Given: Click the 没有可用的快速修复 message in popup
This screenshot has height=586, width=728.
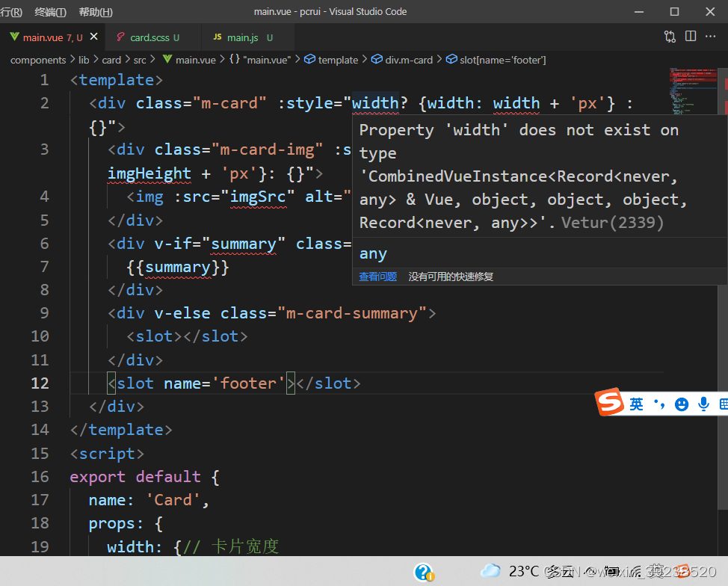Looking at the screenshot, I should coord(451,277).
